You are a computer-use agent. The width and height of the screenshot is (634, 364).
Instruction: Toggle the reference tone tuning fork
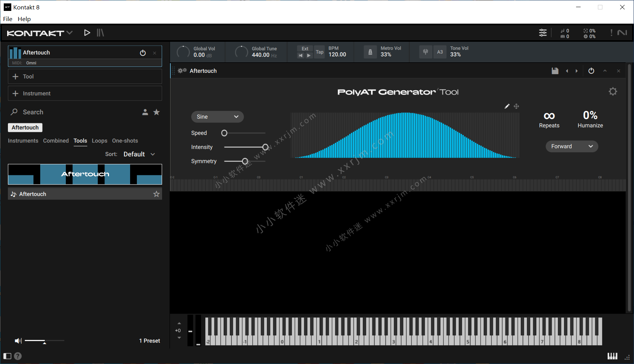coord(426,52)
